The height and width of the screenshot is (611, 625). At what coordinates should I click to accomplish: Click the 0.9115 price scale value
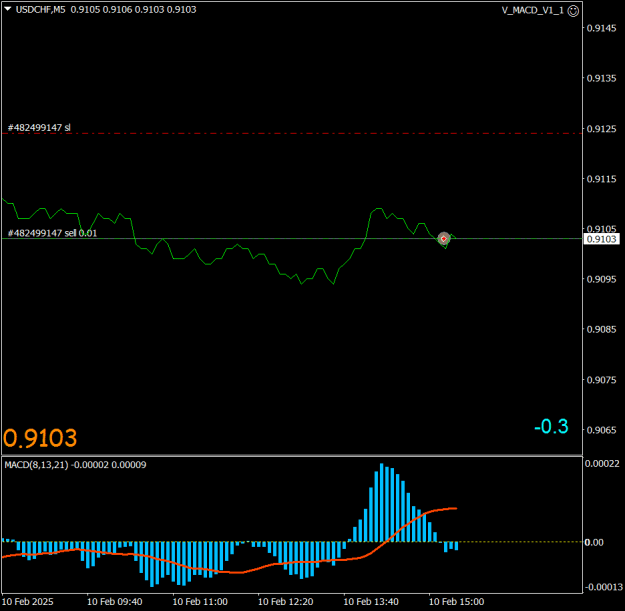(x=601, y=179)
